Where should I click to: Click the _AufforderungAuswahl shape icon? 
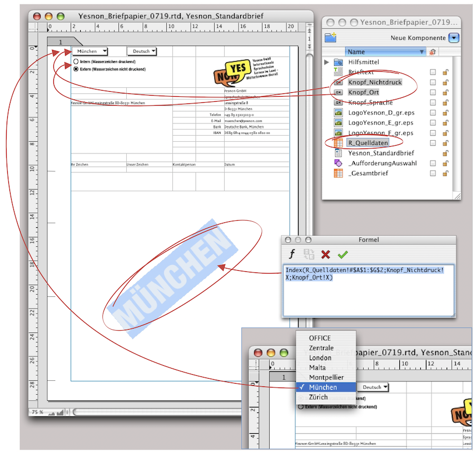338,163
